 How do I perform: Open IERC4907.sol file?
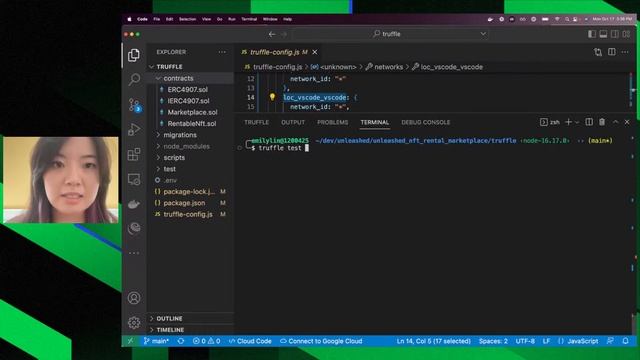pyautogui.click(x=188, y=101)
